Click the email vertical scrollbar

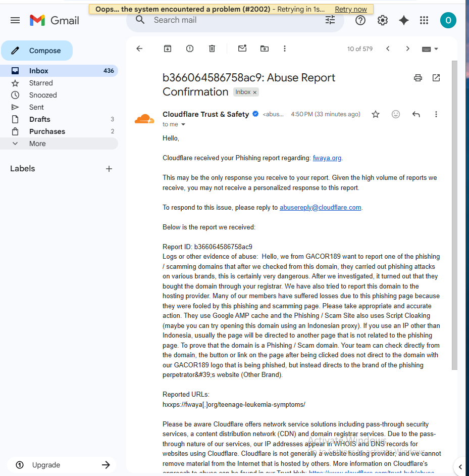[x=454, y=215]
